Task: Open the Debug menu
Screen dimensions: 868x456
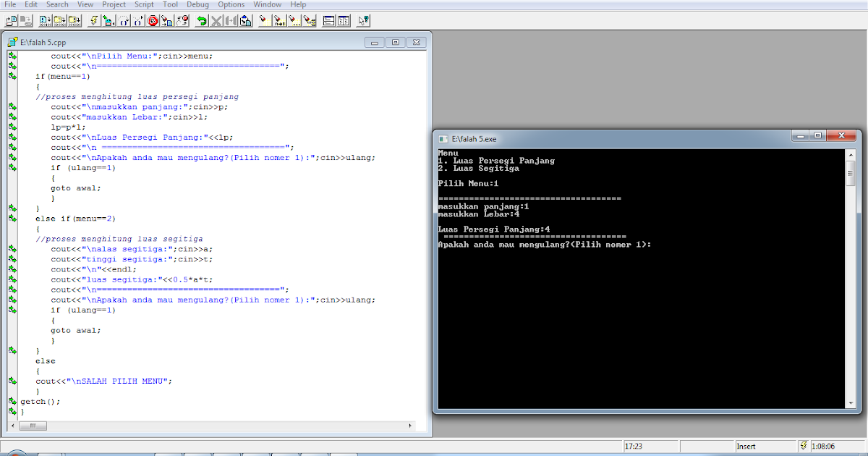Action: pos(197,4)
